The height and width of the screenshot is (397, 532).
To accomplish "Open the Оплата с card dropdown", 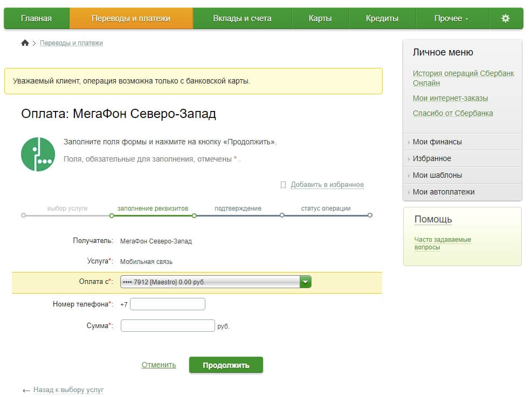I will pos(306,282).
